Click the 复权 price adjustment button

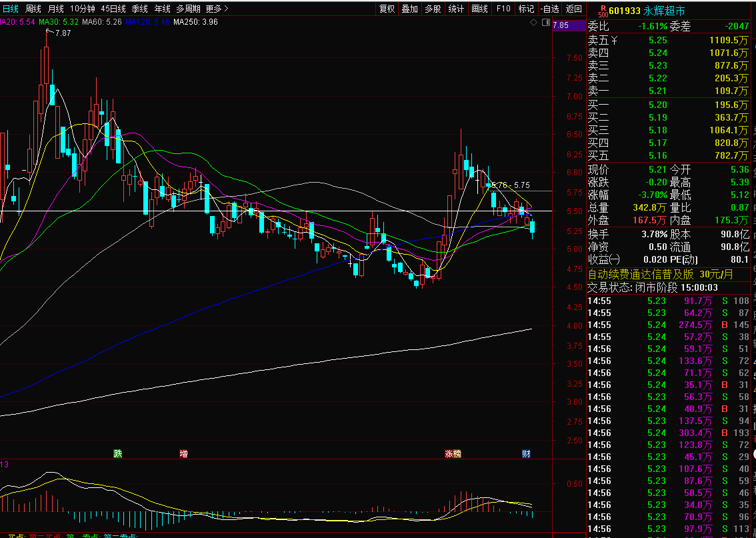[x=387, y=9]
